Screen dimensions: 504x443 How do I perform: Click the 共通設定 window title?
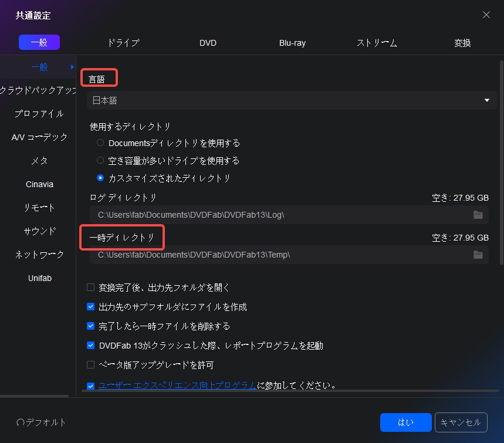pyautogui.click(x=33, y=15)
